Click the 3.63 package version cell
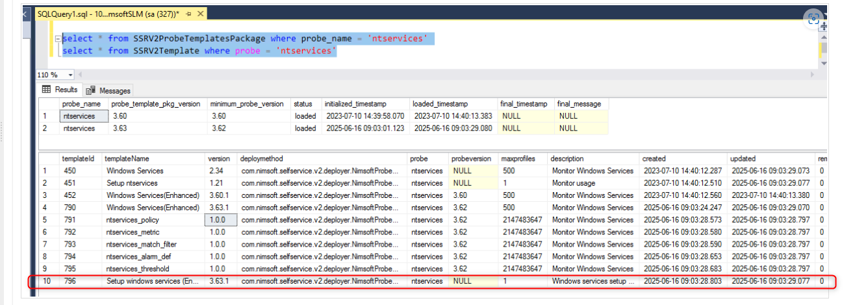The image size is (868, 305). tap(120, 128)
